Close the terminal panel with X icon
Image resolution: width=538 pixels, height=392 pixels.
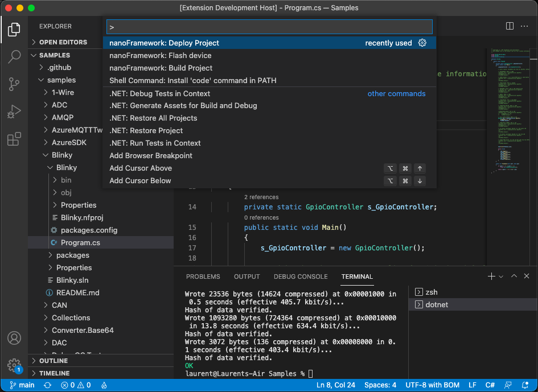click(x=527, y=276)
